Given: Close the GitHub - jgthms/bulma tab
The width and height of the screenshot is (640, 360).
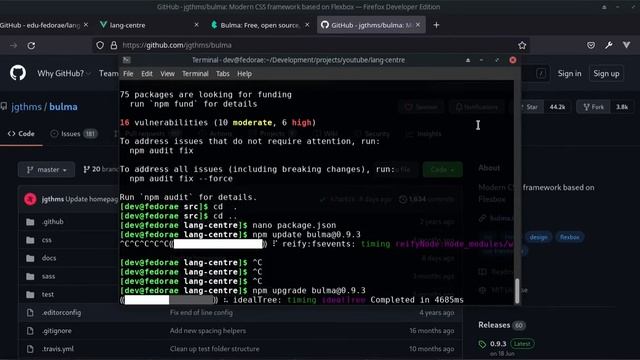Looking at the screenshot, I should tap(418, 25).
